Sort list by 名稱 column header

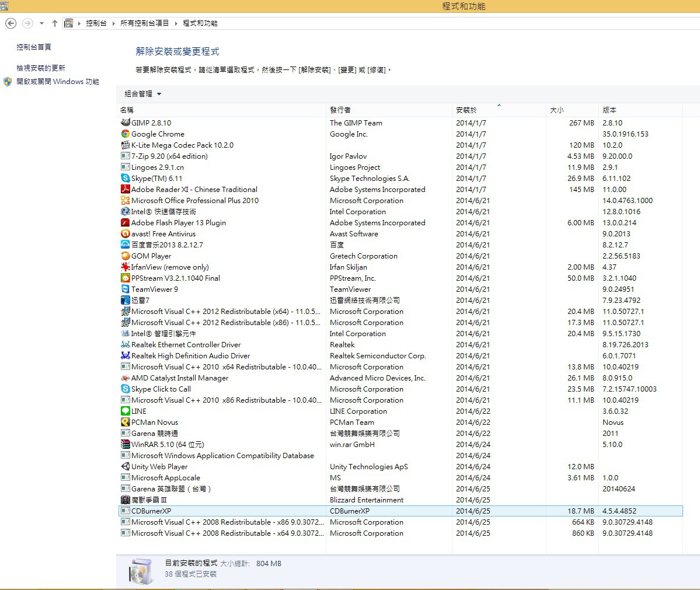coord(222,110)
